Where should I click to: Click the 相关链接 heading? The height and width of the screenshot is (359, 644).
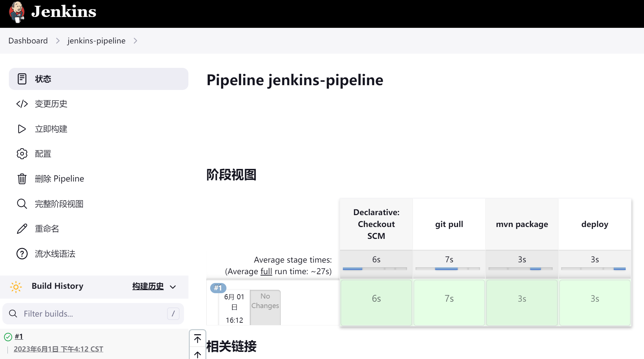231,346
